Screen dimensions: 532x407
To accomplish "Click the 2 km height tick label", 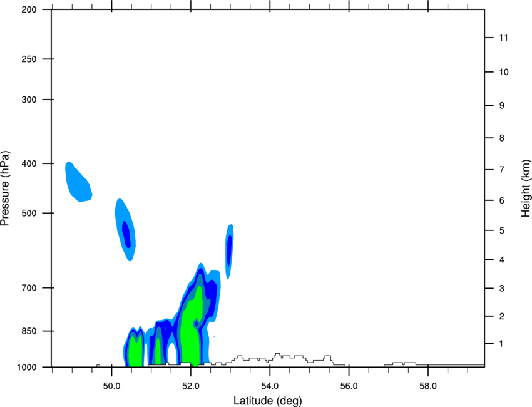I will tap(502, 316).
